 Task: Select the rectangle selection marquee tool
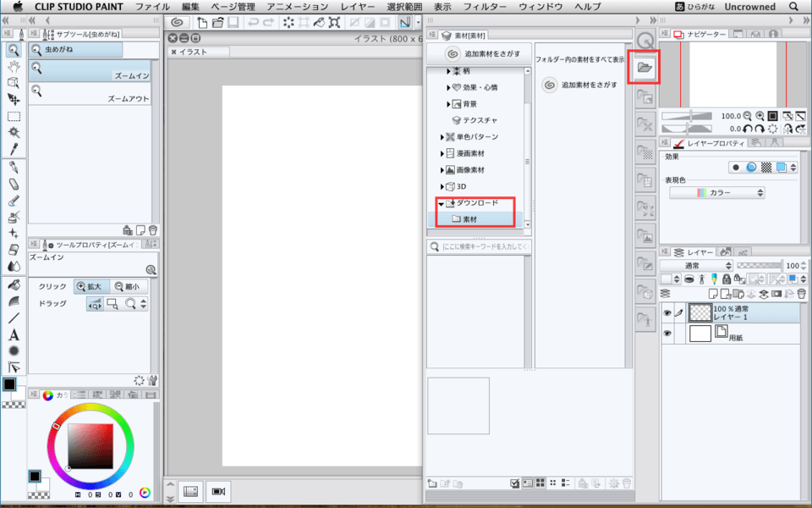pos(14,116)
